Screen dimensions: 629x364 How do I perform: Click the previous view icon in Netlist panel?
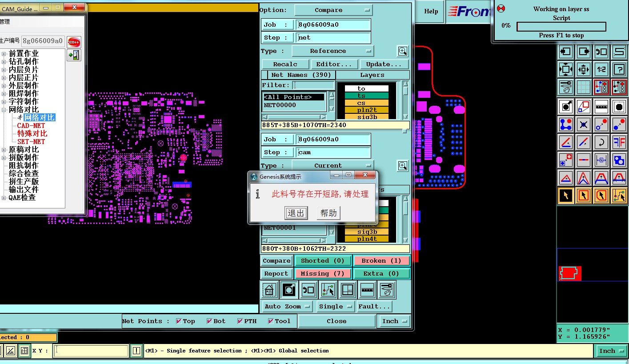click(308, 290)
